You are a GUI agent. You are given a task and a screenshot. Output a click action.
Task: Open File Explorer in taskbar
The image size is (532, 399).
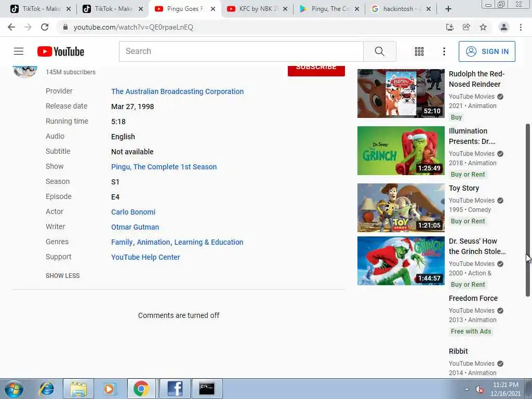(x=78, y=389)
